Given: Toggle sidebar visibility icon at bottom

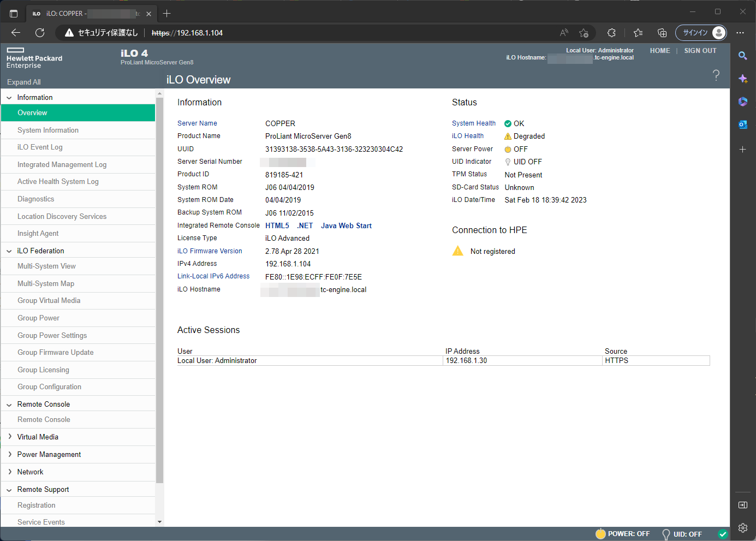Looking at the screenshot, I should coord(743,505).
